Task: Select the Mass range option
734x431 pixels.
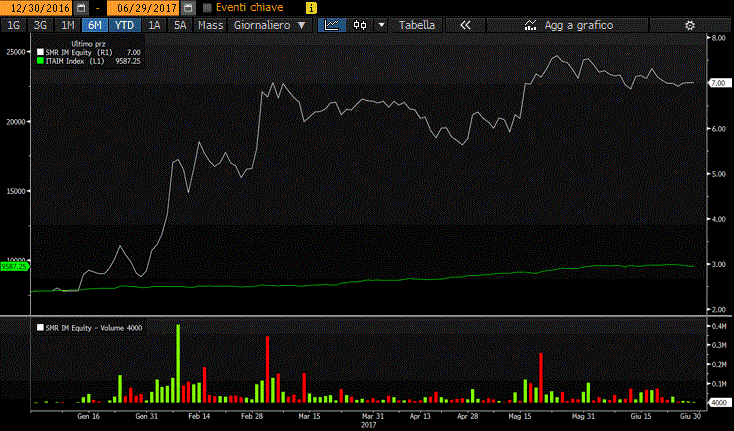Action: 210,24
